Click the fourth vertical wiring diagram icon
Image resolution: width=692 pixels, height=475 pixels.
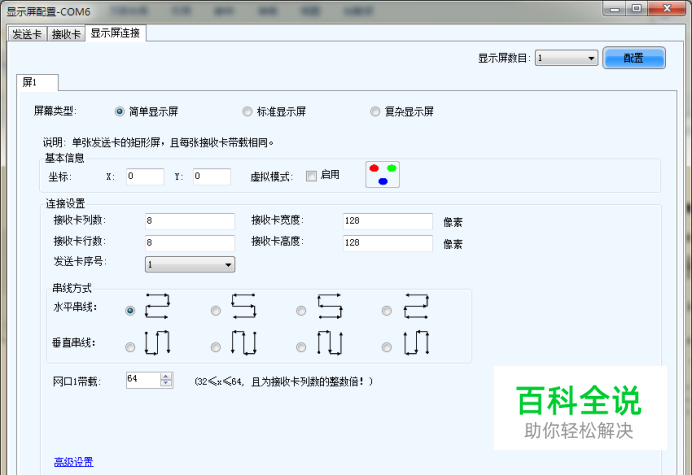(416, 342)
